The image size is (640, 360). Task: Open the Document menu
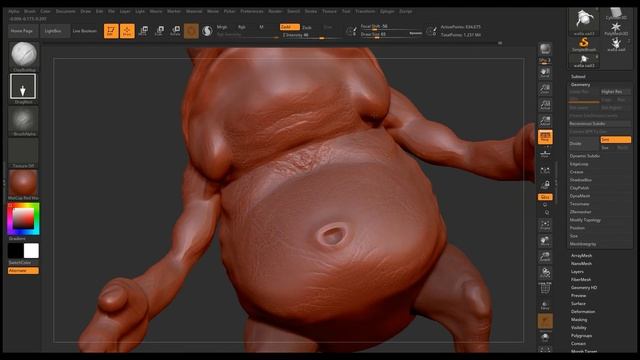65,11
